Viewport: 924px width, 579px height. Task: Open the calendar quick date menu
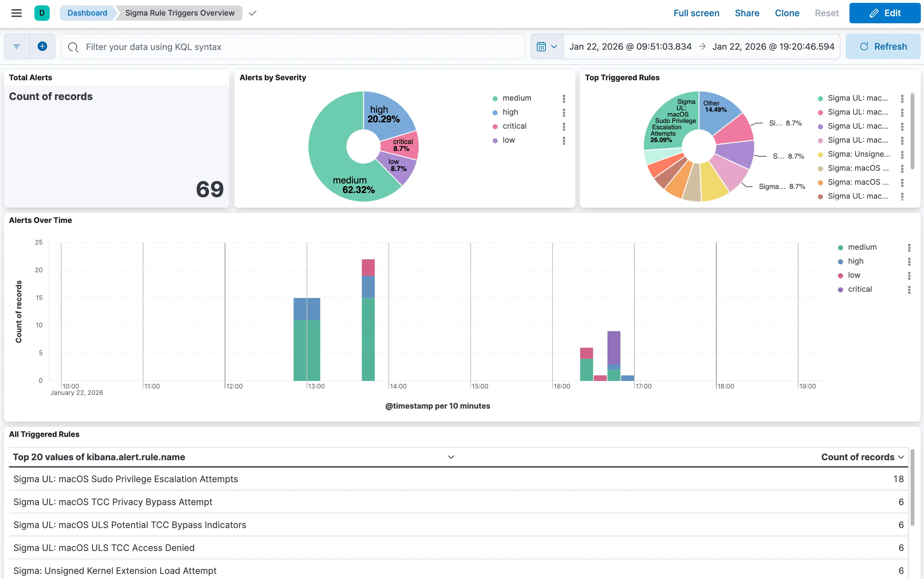point(547,47)
